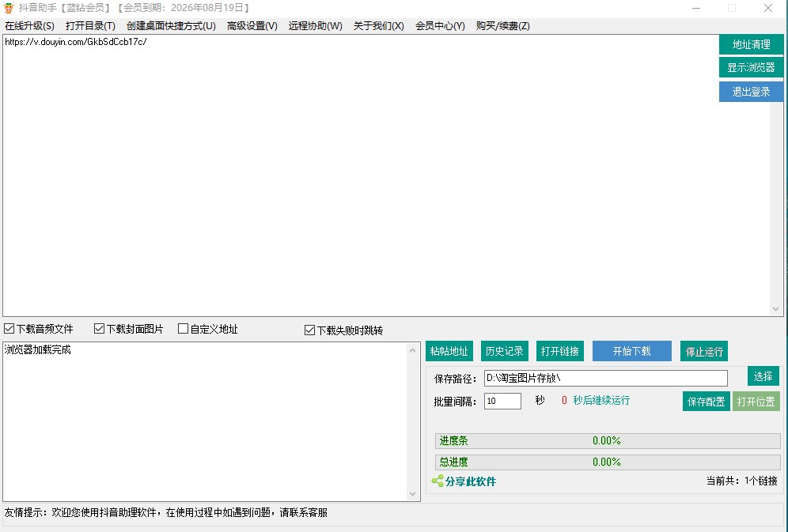Click the 保存路径 input field
The height and width of the screenshot is (532, 788).
(x=605, y=378)
